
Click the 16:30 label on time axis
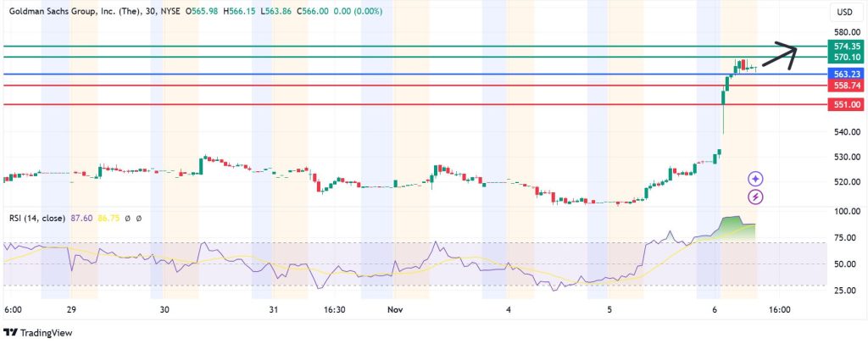(x=334, y=310)
